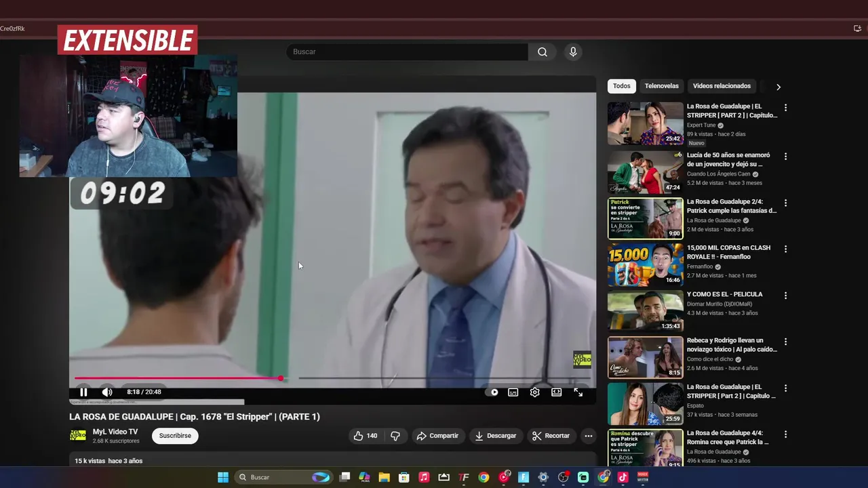
Task: Select the Telenovelas filter chip
Action: pyautogui.click(x=662, y=86)
